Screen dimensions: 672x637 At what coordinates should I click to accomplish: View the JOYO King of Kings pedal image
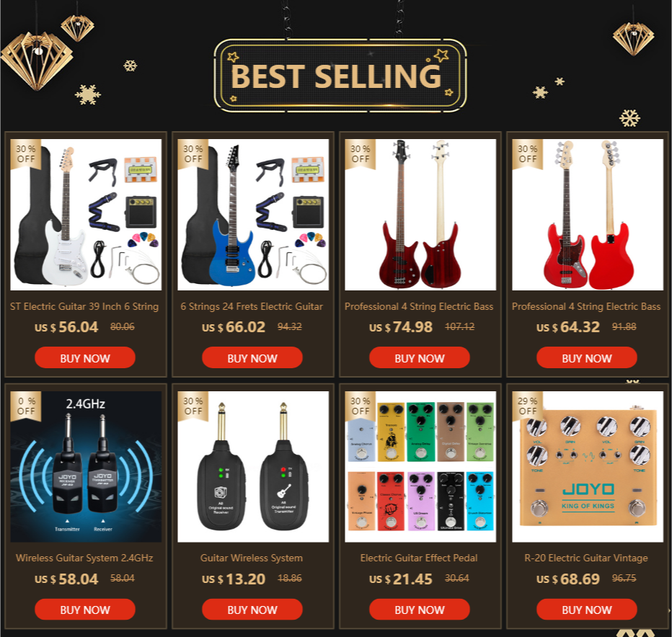coord(588,466)
